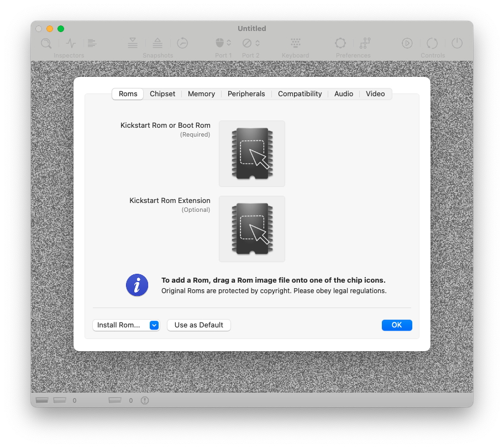
Task: Open the Preferences gear icon
Action: (x=340, y=43)
